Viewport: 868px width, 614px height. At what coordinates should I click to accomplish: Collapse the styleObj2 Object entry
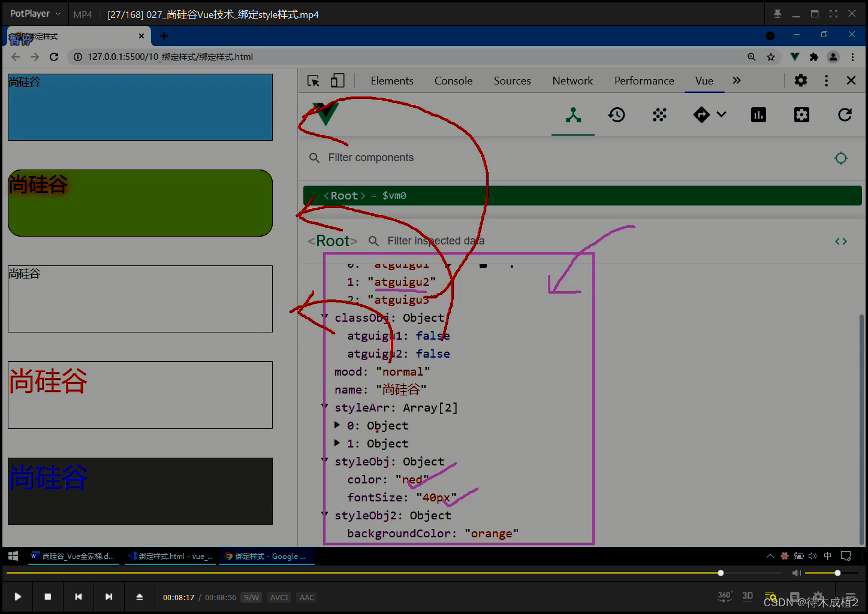(324, 515)
